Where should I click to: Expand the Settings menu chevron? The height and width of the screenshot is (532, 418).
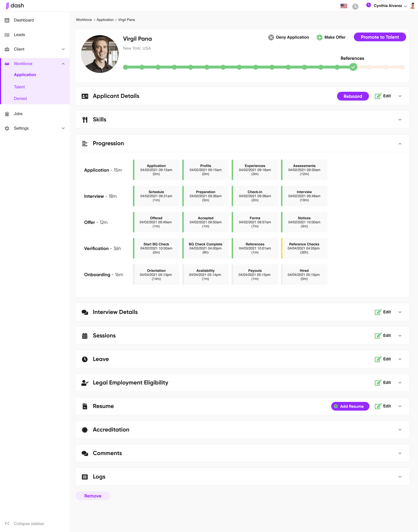click(x=63, y=128)
